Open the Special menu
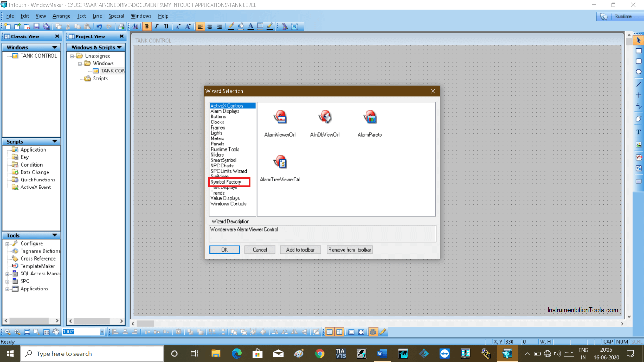The height and width of the screenshot is (362, 644). pyautogui.click(x=116, y=16)
